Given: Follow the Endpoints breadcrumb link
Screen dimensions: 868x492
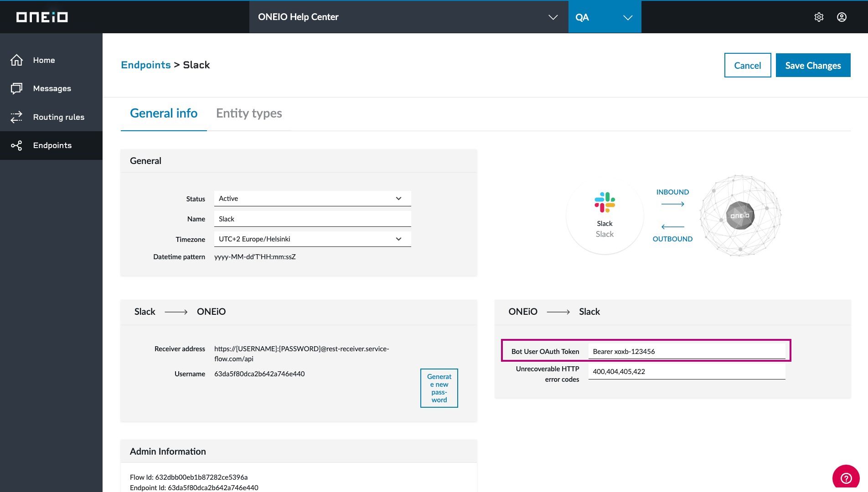Looking at the screenshot, I should (x=146, y=65).
